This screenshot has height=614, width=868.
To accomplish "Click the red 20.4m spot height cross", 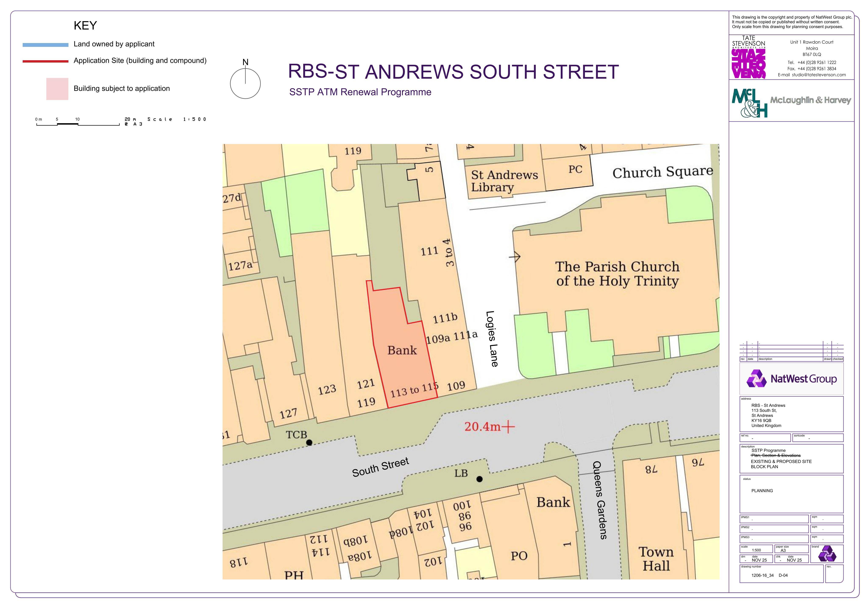I will 508,427.
